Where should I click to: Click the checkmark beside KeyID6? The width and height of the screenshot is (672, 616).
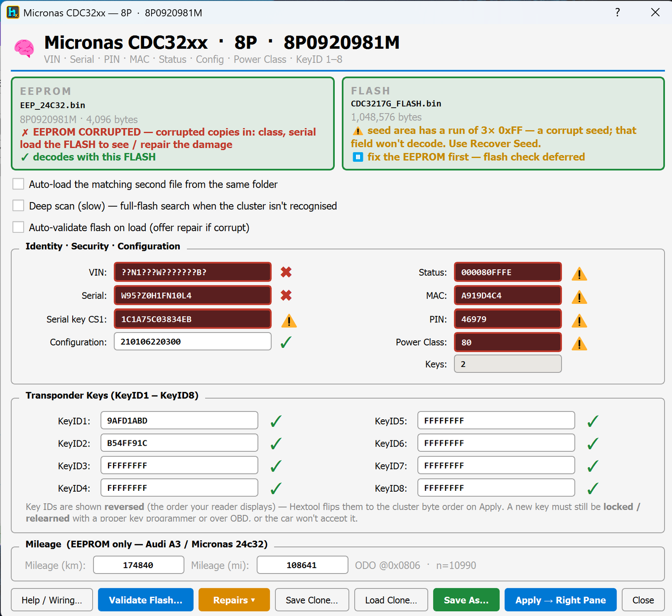click(593, 443)
